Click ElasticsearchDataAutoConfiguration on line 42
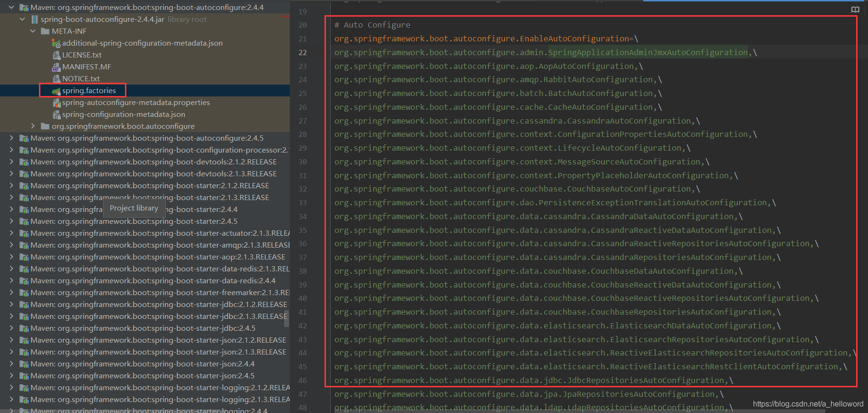Image resolution: width=868 pixels, height=413 pixels. 691,326
